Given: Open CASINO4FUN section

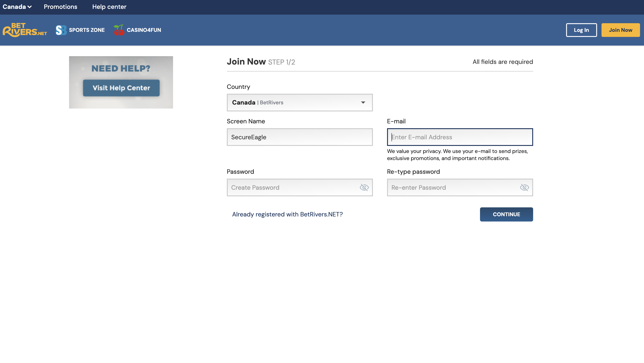Looking at the screenshot, I should click(144, 30).
